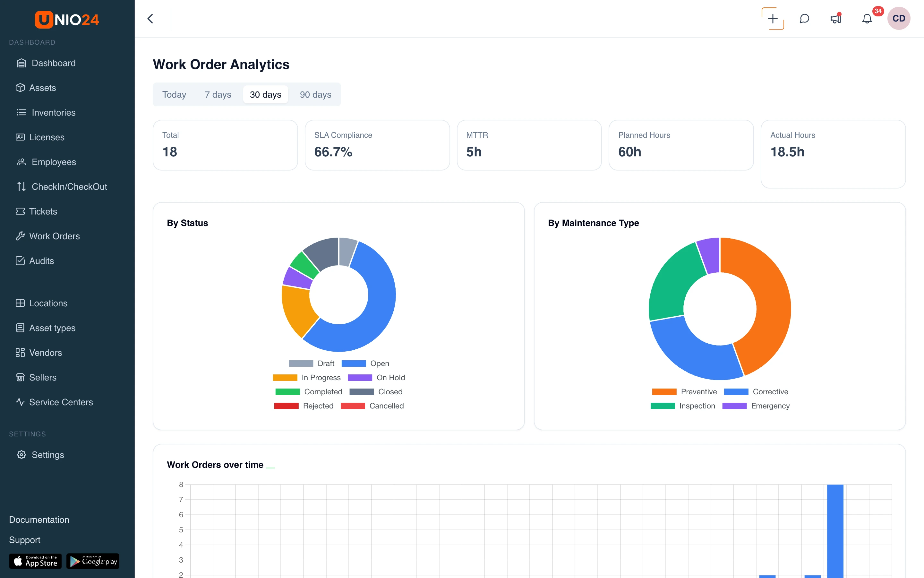Toggle Closed legend entry
The image size is (924, 578).
[x=376, y=391]
